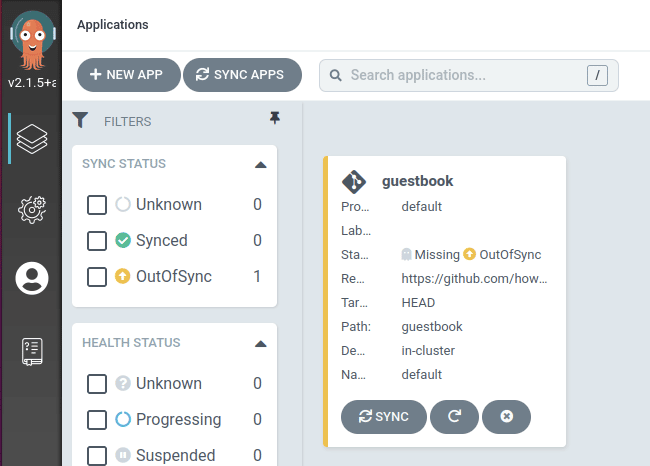Open Settings gears icon in sidebar
The image size is (650, 466).
coord(32,209)
